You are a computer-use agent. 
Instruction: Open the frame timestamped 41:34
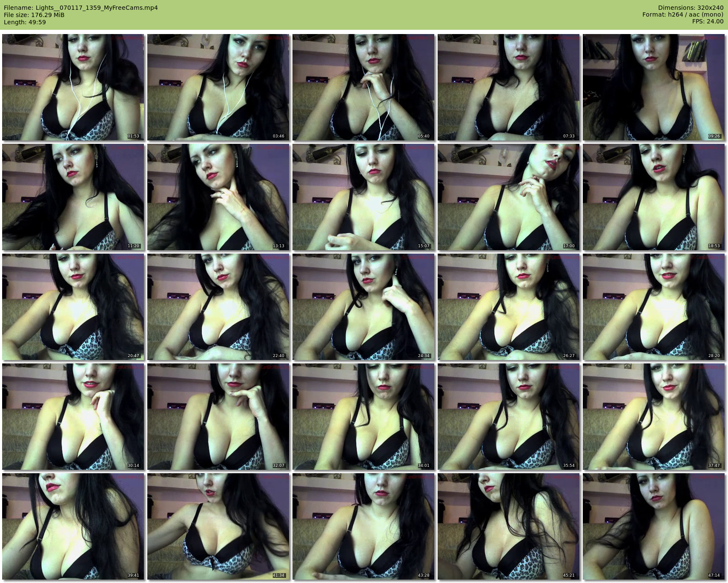[218, 526]
